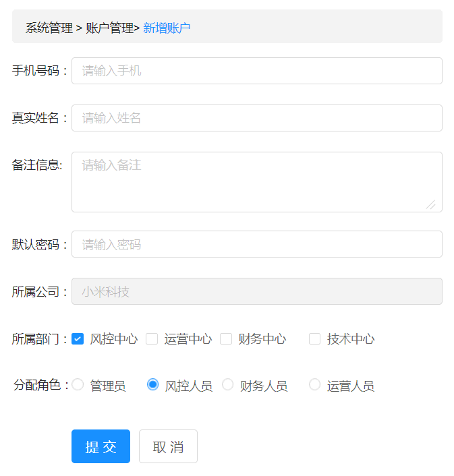Select the 管理员 role radio button
This screenshot has width=454, height=476.
click(78, 384)
